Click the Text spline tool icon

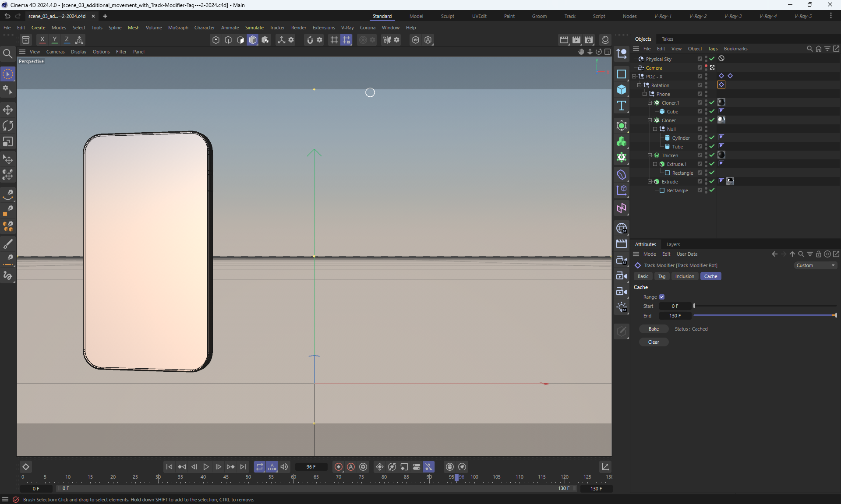coord(621,106)
